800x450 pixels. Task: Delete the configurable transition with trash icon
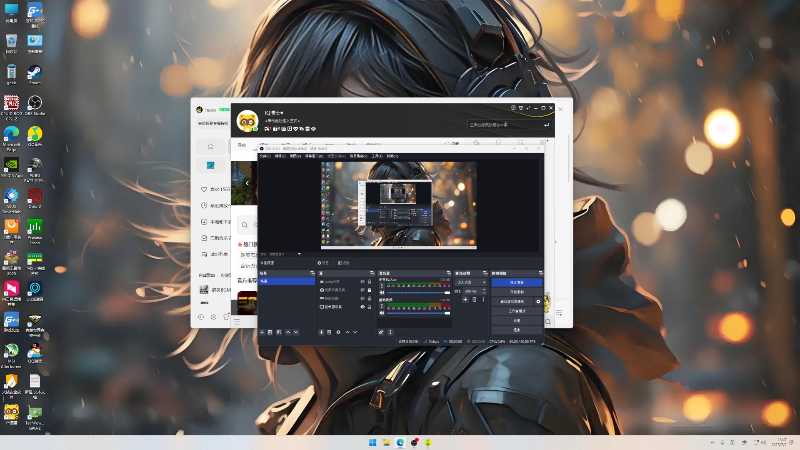pyautogui.click(x=474, y=299)
